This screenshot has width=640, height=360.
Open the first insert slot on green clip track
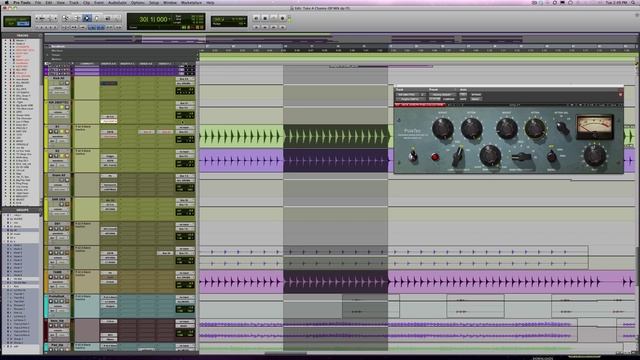point(109,132)
